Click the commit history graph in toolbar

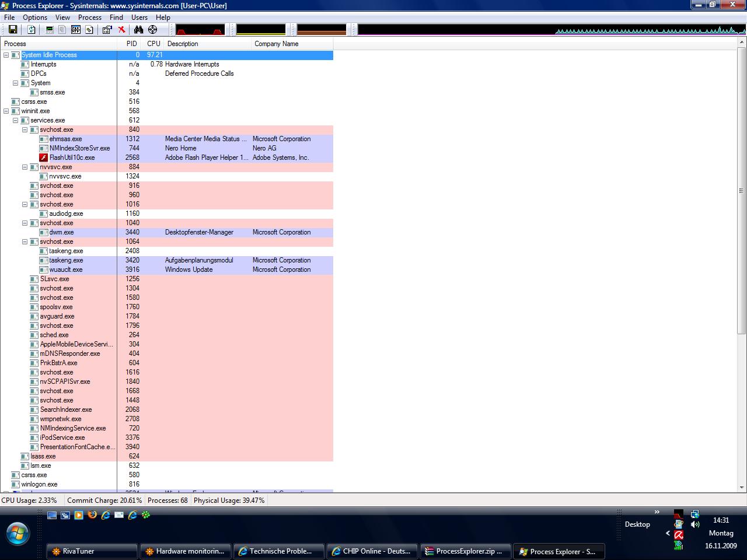[x=261, y=30]
